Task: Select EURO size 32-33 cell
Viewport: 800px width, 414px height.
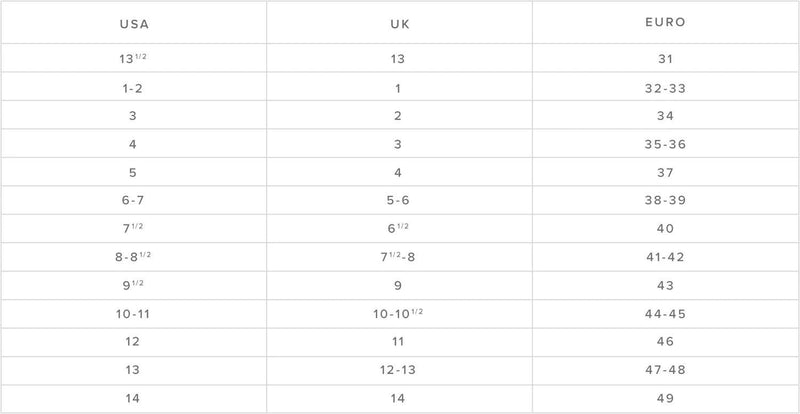Action: click(x=665, y=88)
